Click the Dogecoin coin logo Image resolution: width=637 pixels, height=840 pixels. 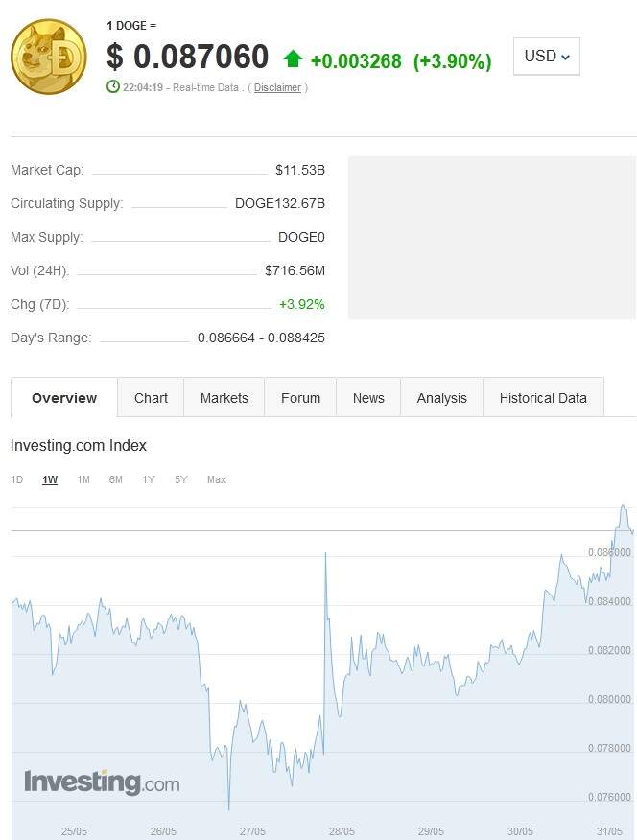point(48,57)
